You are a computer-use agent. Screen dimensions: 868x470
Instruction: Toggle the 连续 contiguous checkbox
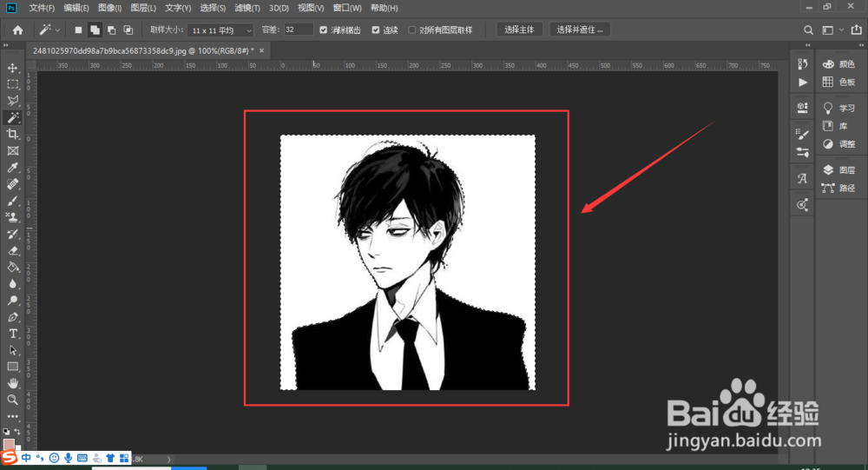coord(376,30)
